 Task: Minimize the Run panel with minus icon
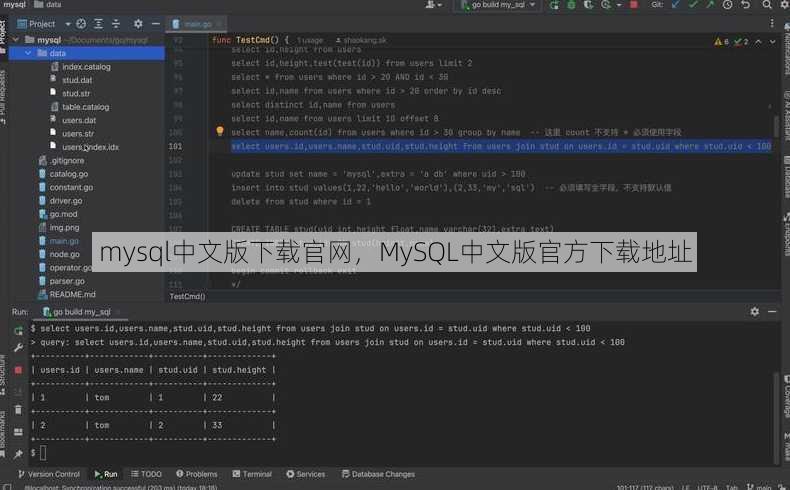pos(772,312)
